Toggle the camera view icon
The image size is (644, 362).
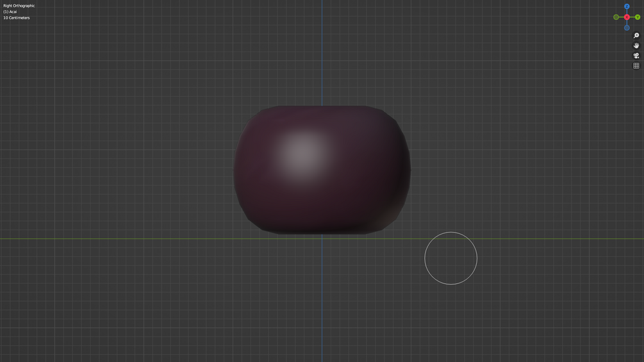tap(636, 56)
